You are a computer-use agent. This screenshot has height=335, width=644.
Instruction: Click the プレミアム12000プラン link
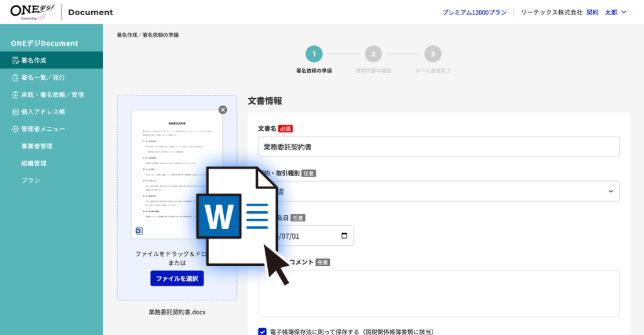point(474,13)
